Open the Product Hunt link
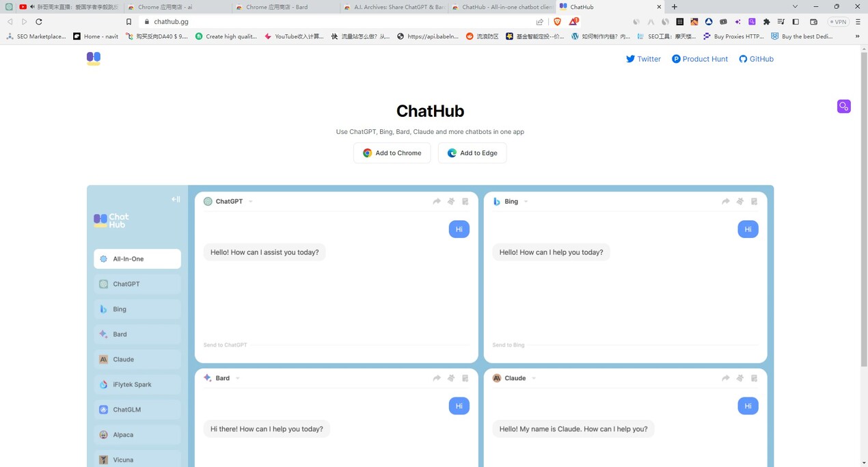Viewport: 868px width, 467px height. click(700, 59)
